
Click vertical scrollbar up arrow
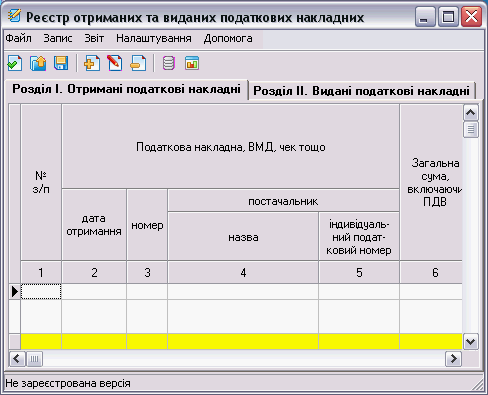point(471,113)
